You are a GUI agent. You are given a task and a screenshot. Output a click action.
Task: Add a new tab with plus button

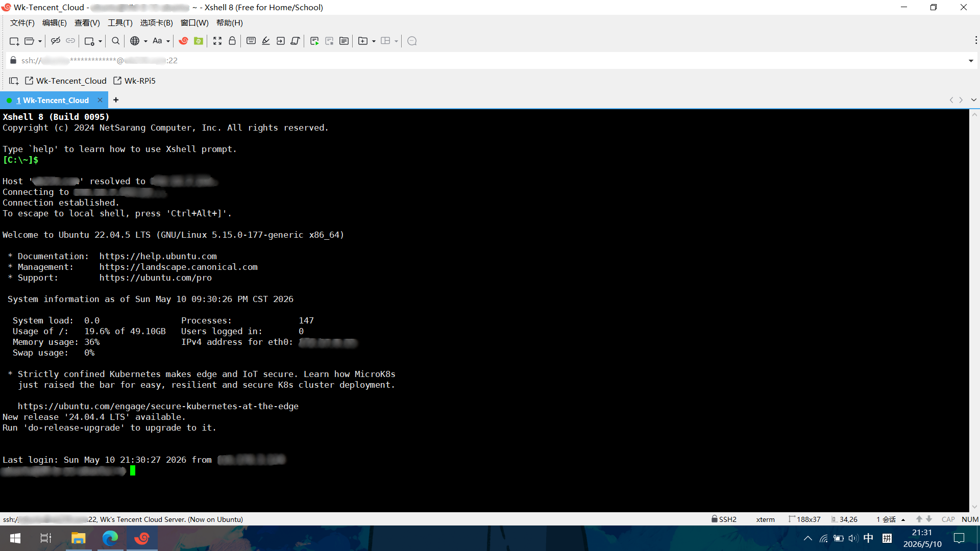pyautogui.click(x=116, y=100)
